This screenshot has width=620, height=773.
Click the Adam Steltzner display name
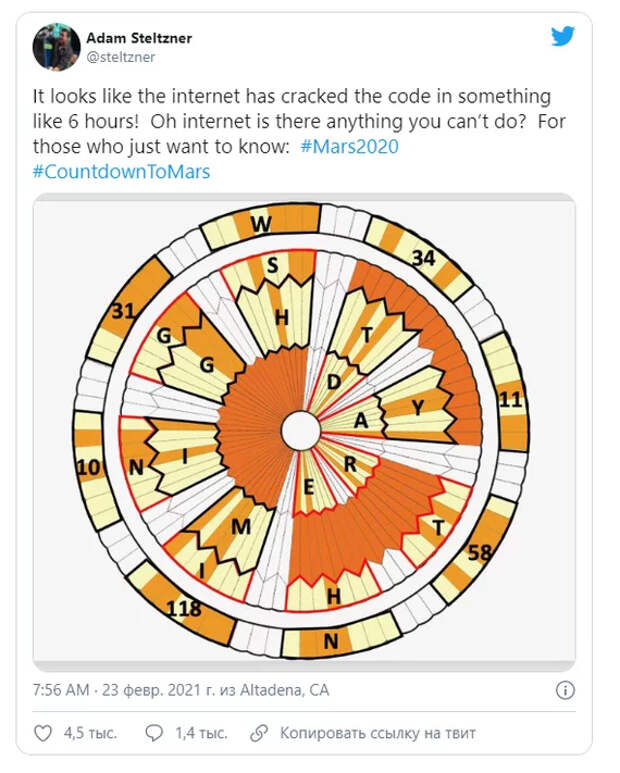[139, 38]
